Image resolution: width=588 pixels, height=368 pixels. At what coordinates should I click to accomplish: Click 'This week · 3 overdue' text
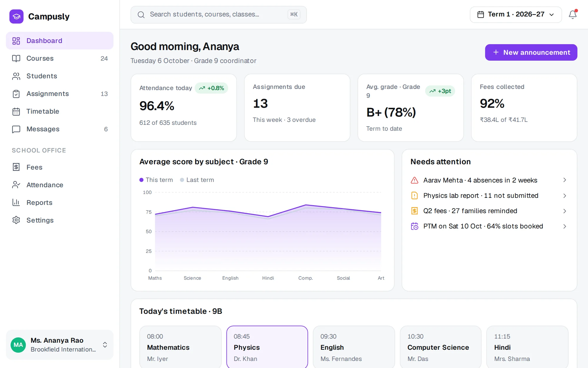click(284, 120)
